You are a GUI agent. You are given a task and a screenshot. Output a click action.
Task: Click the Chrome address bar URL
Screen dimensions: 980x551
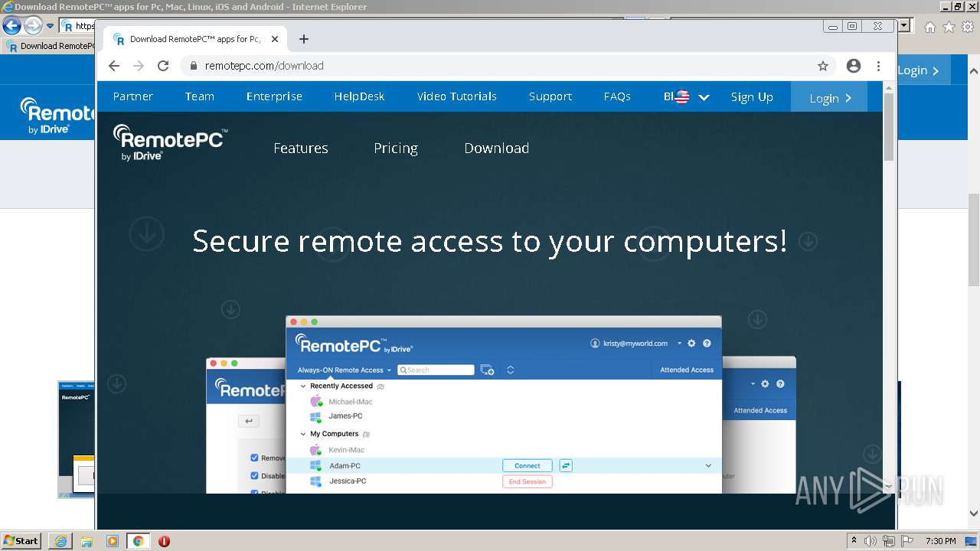264,66
